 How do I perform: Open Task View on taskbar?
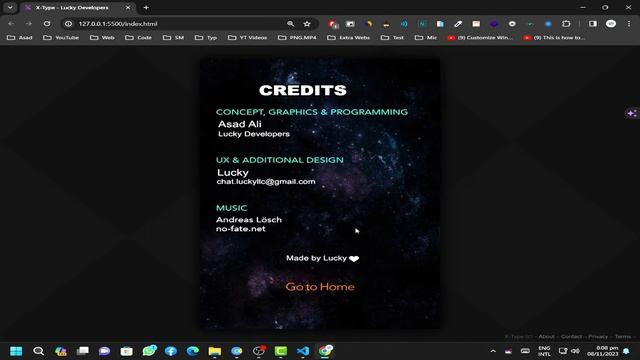tap(83, 351)
